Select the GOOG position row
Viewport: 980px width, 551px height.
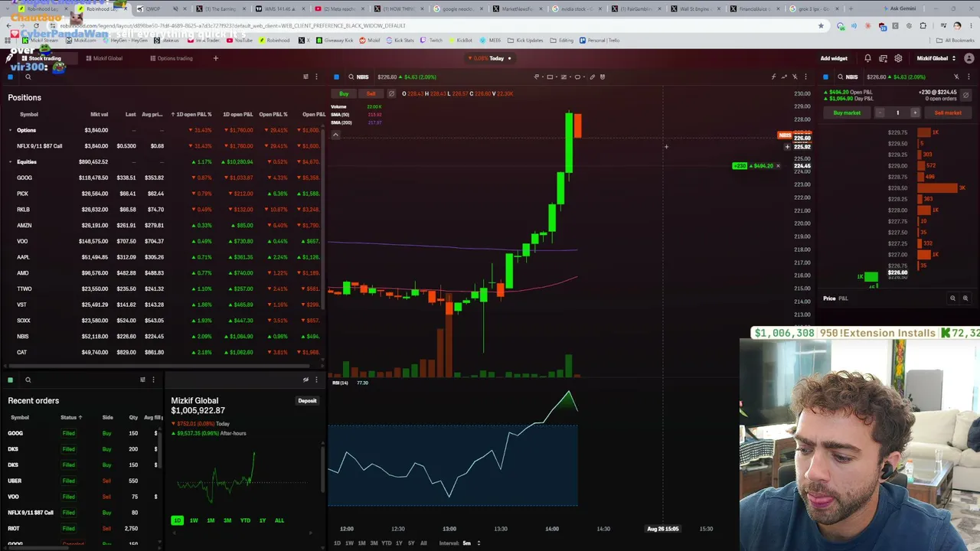point(163,178)
